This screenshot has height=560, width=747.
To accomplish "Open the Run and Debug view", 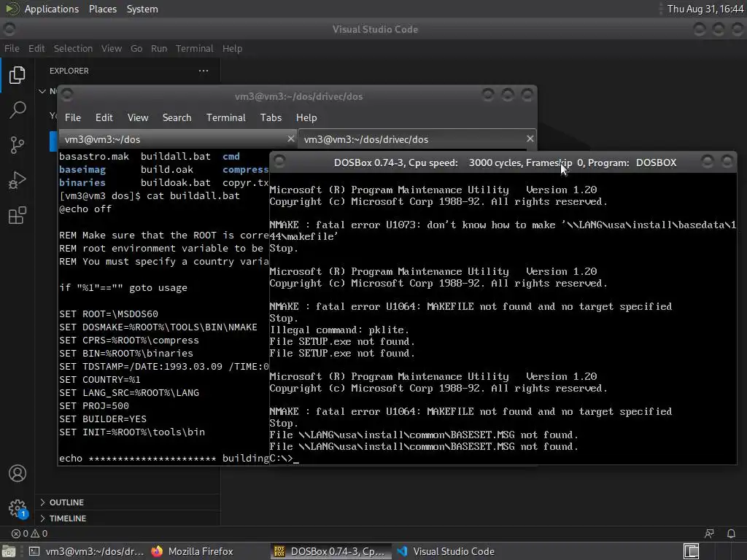I will 18,181.
